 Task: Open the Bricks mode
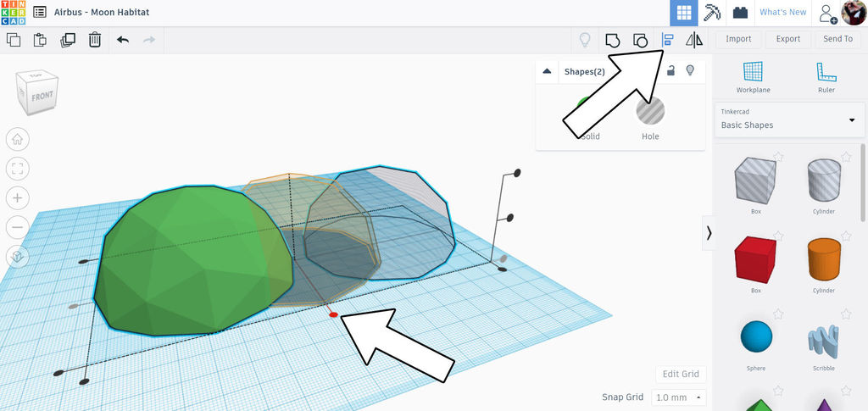(x=740, y=13)
